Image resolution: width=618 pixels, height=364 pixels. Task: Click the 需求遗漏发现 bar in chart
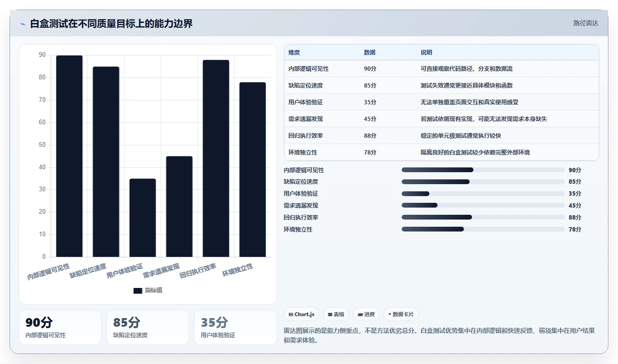[179, 207]
